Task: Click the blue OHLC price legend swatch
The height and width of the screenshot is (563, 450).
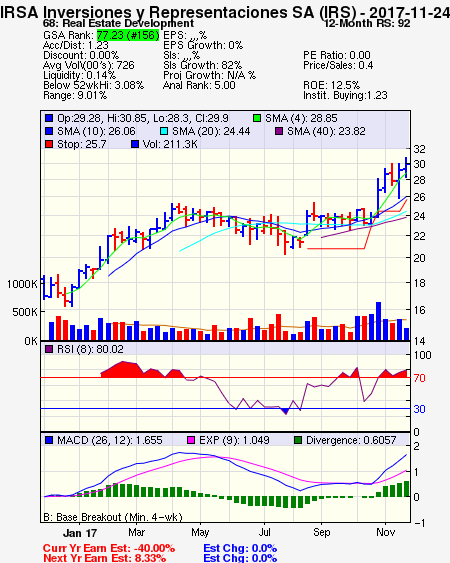Action: click(x=49, y=118)
